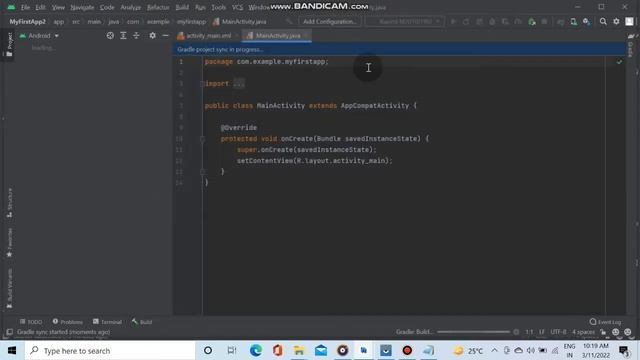Toggle the Project tool window sidebar button

coord(9,45)
